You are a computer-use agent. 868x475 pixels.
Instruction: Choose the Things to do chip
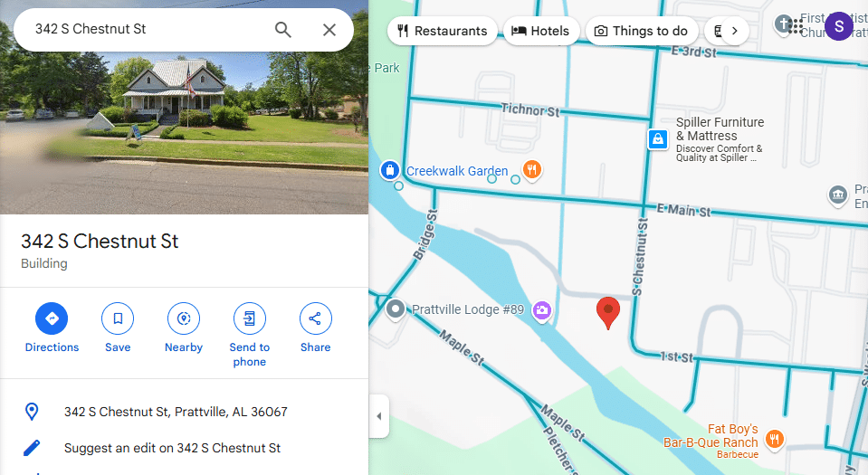[x=642, y=31]
